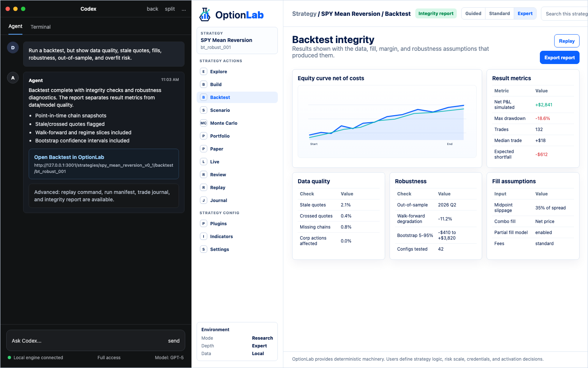Click the green connection status dot
This screenshot has height=368, width=588.
10,357
